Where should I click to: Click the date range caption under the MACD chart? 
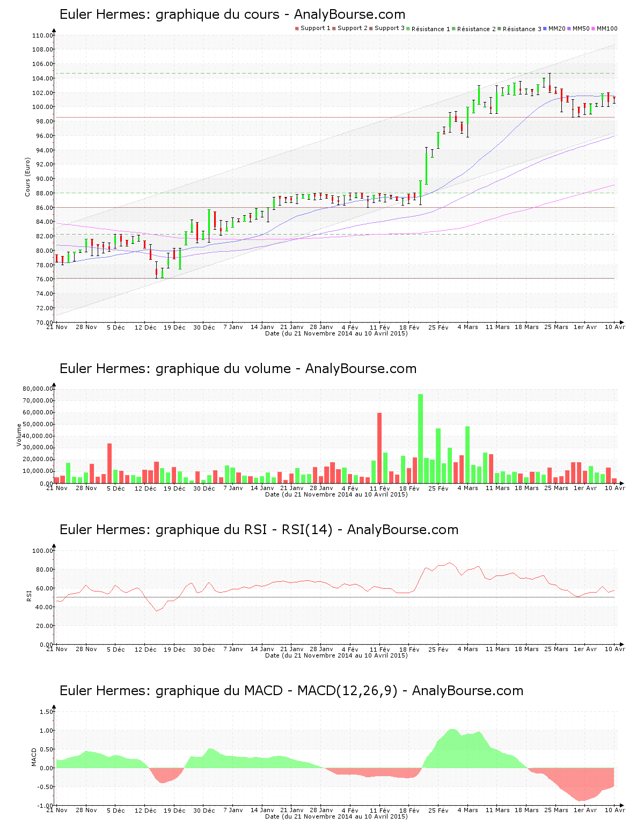point(336,816)
